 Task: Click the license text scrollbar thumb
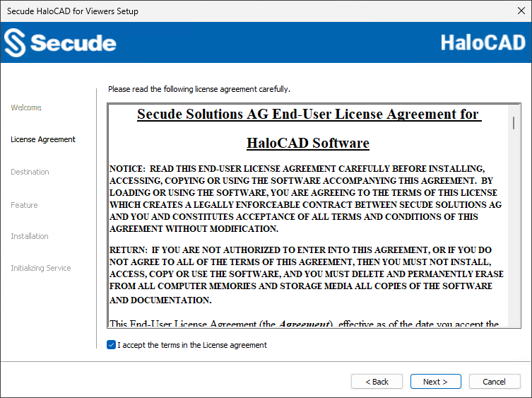pos(514,123)
